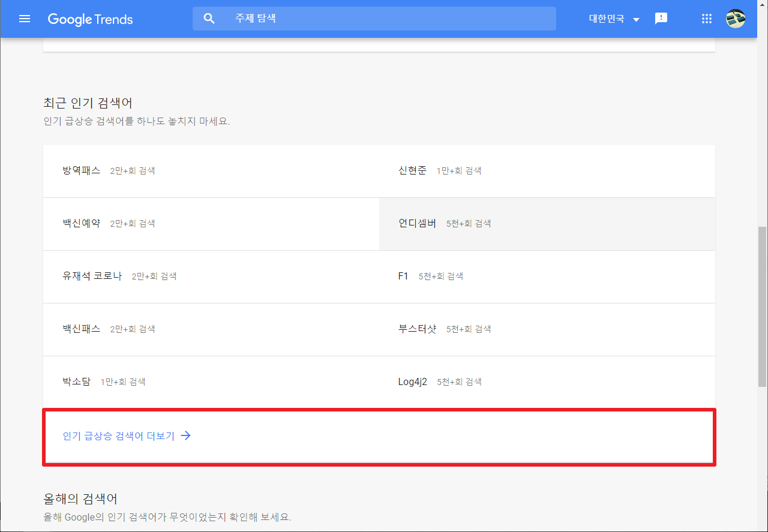
Task: Open trending search 언디셈버
Action: 547,224
